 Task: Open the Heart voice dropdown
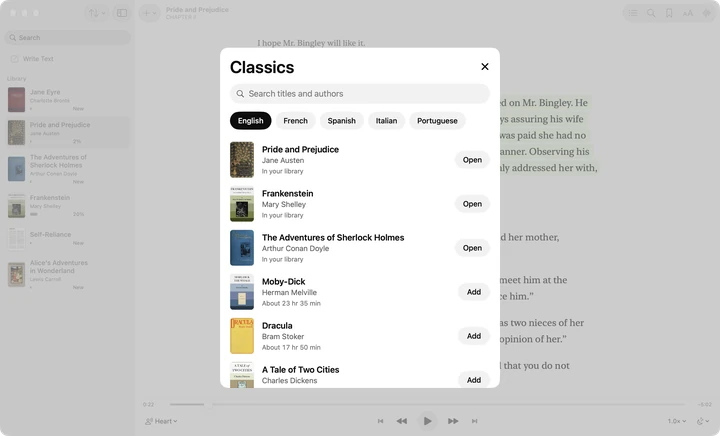161,421
